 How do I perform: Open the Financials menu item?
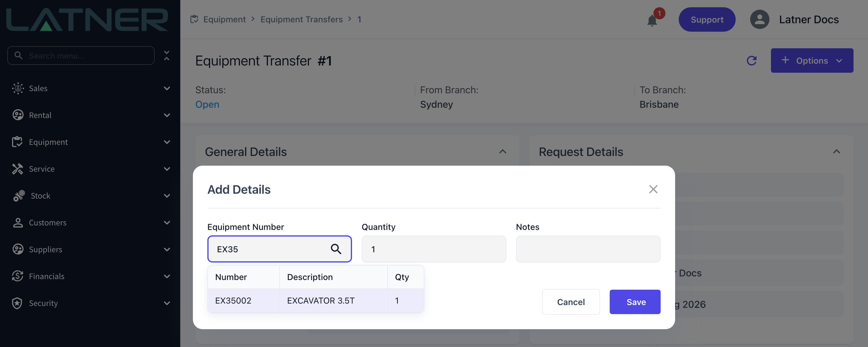(x=90, y=276)
